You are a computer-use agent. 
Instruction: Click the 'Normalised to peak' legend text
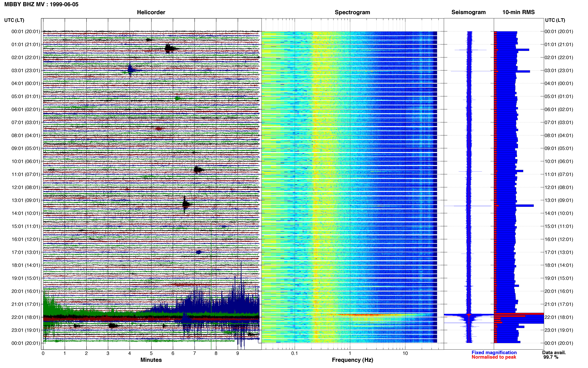pos(494,357)
